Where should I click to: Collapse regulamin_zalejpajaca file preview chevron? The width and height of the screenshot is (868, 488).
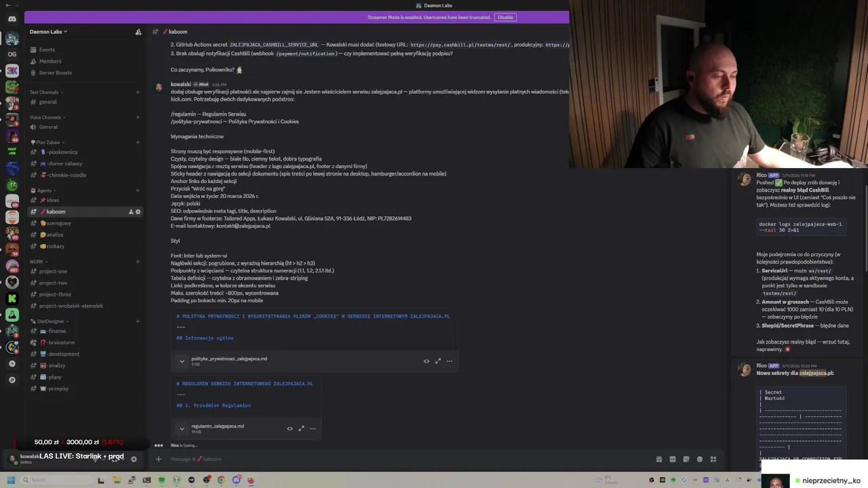182,428
